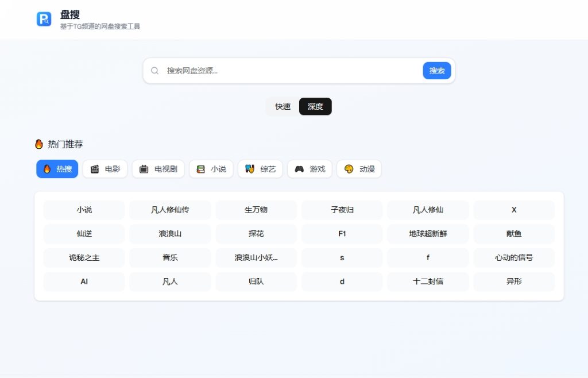Open the 综艺 category tab
The height and width of the screenshot is (378, 588).
[x=260, y=168]
